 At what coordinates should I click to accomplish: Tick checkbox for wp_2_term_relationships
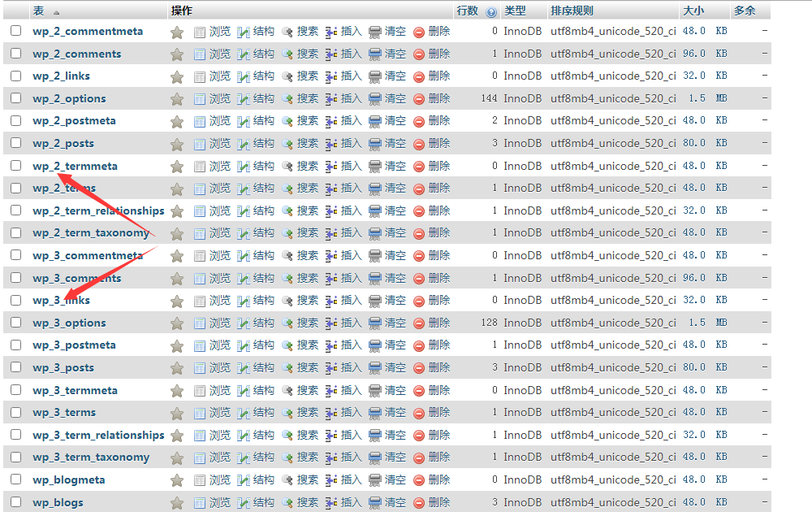pos(16,210)
